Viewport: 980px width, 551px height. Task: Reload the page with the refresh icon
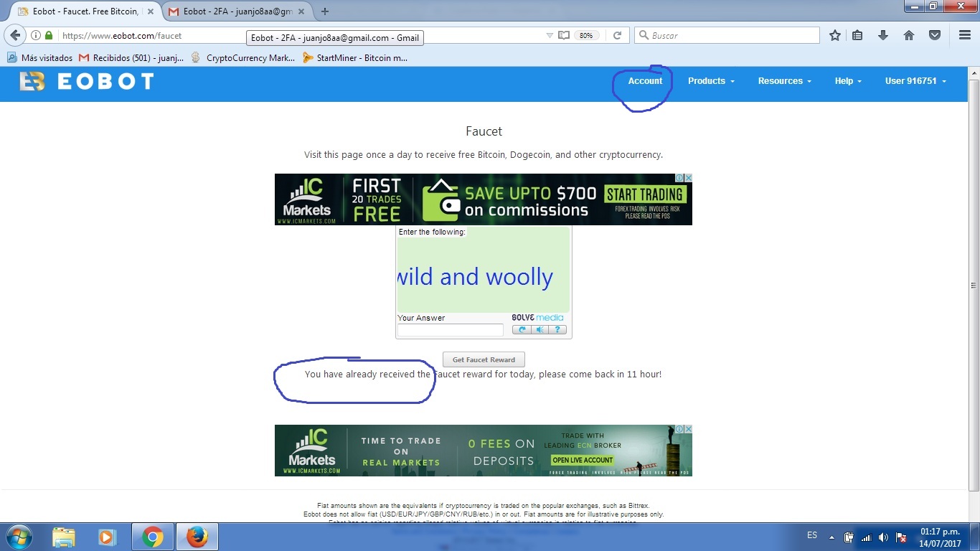pyautogui.click(x=617, y=35)
